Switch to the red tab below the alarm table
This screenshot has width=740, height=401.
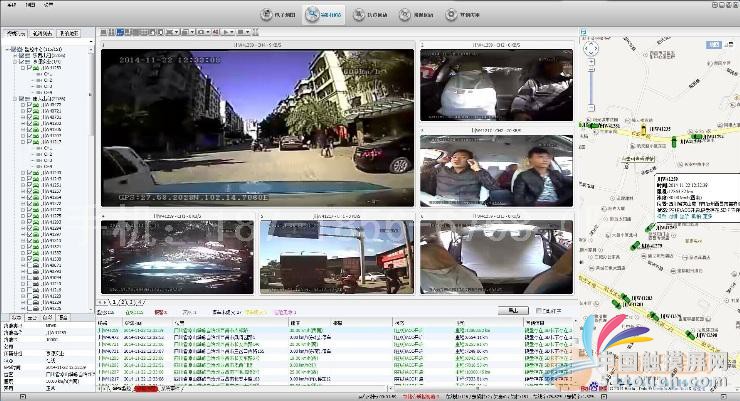146,389
